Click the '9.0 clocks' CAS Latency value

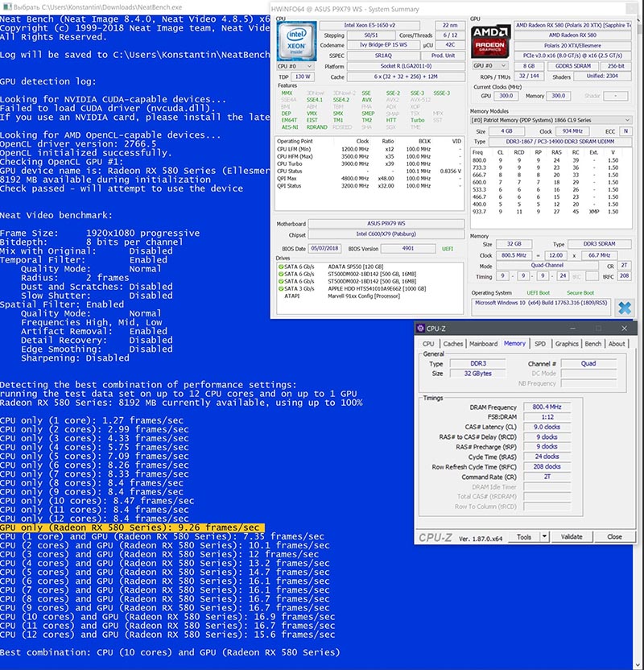(547, 427)
